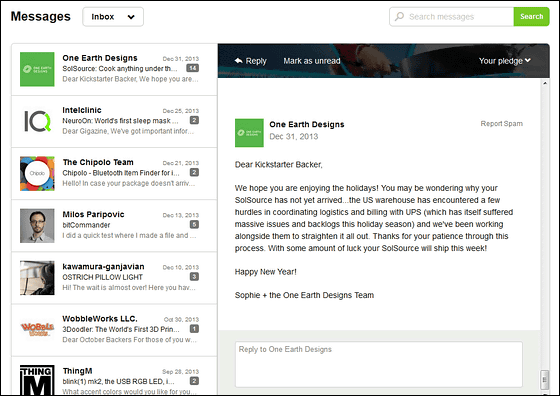Expand the Your pledge dropdown
This screenshot has height=396, width=560.
point(505,61)
